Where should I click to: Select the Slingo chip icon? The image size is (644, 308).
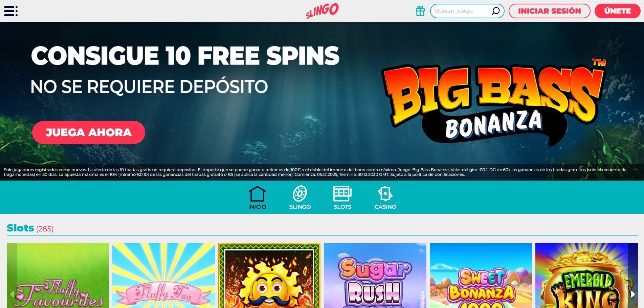click(x=300, y=194)
